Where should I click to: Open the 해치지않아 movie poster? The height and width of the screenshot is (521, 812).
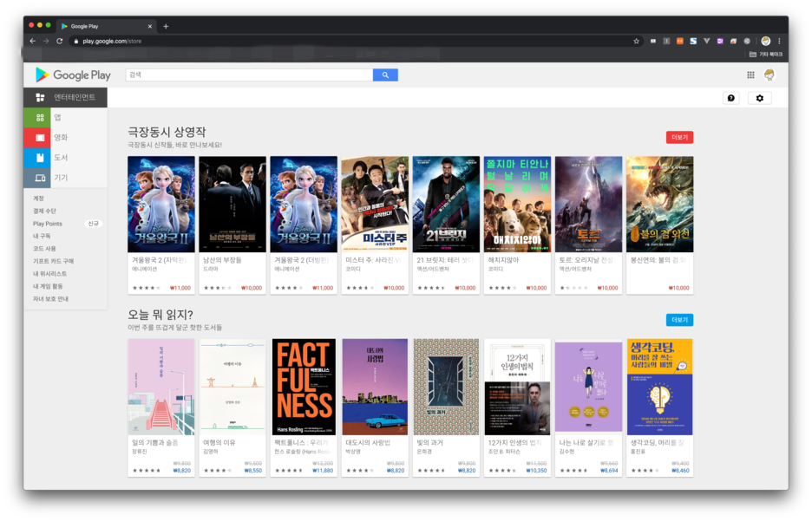[x=517, y=205]
